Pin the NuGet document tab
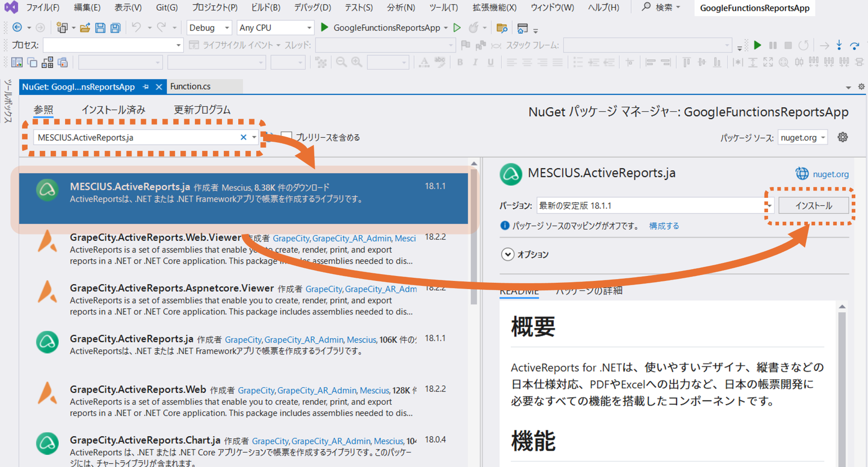 (146, 87)
